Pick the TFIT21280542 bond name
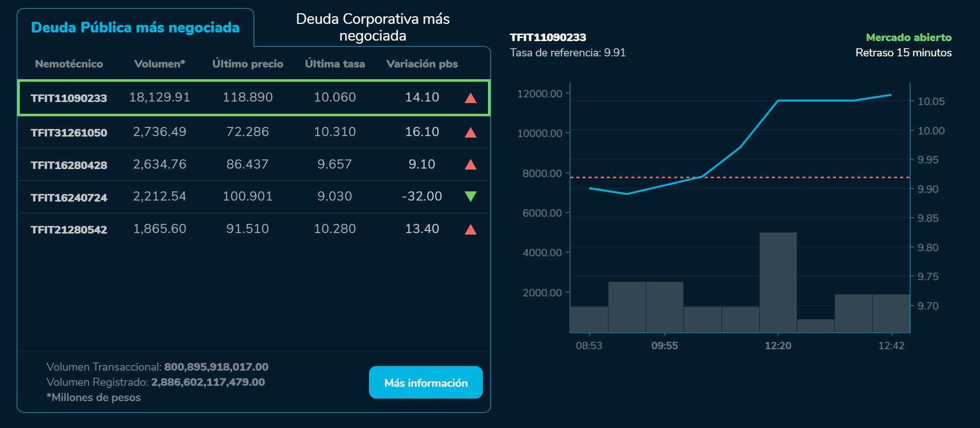Image resolution: width=980 pixels, height=428 pixels. click(x=69, y=229)
